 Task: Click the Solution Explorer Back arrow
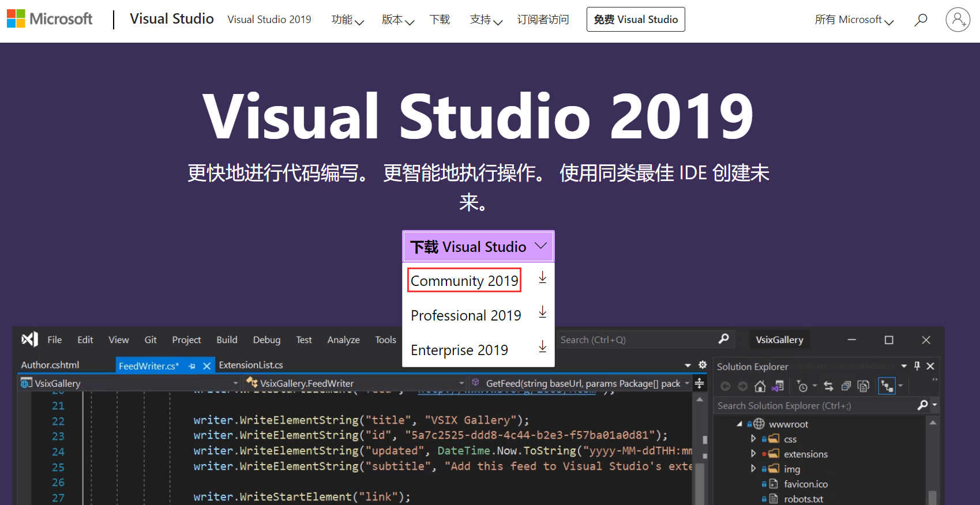pos(725,386)
